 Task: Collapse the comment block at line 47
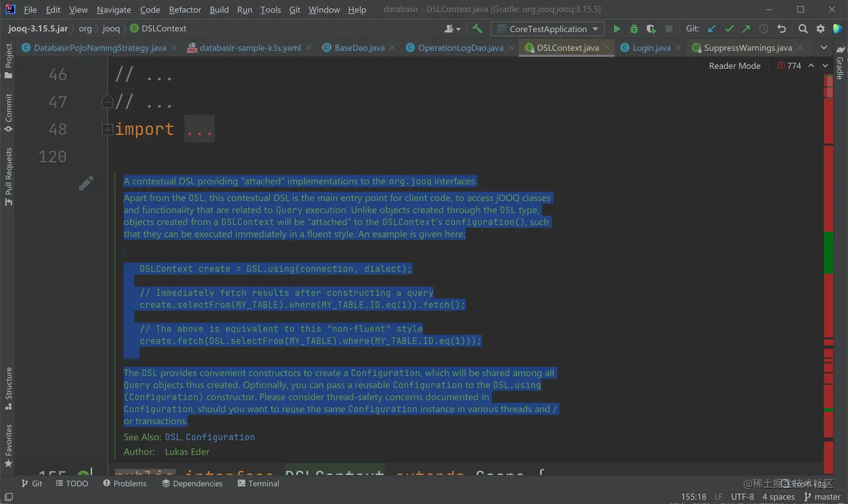107,101
